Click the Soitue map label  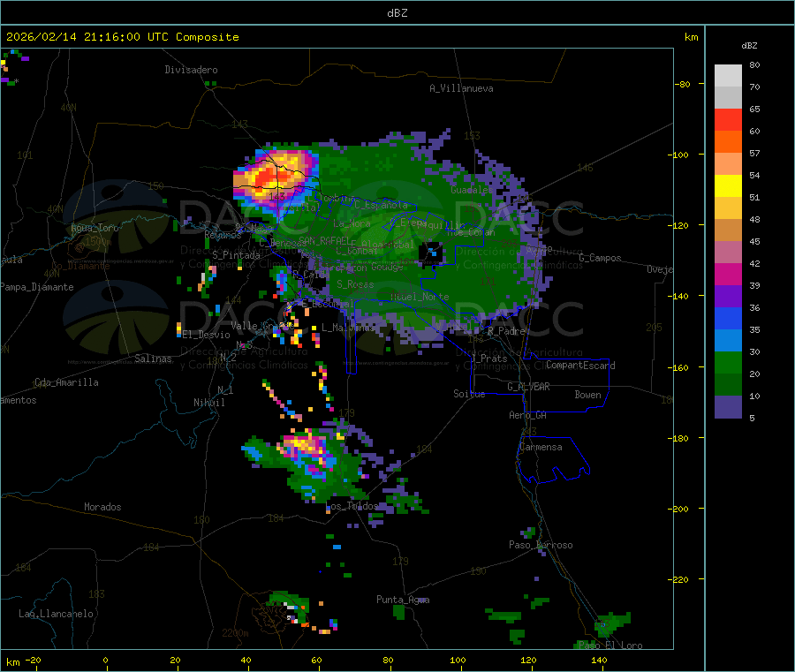click(469, 393)
